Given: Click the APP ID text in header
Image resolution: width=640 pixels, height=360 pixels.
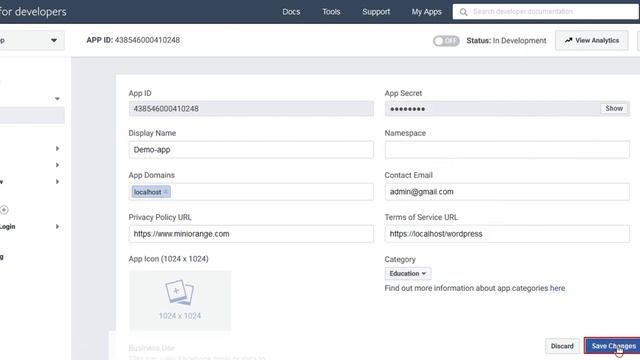Looking at the screenshot, I should click(x=133, y=40).
